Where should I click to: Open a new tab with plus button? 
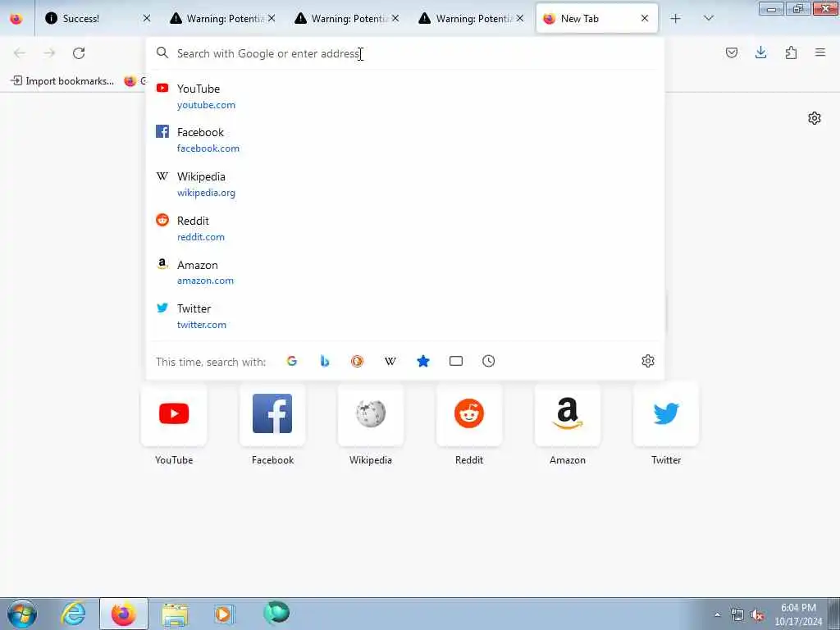click(676, 18)
